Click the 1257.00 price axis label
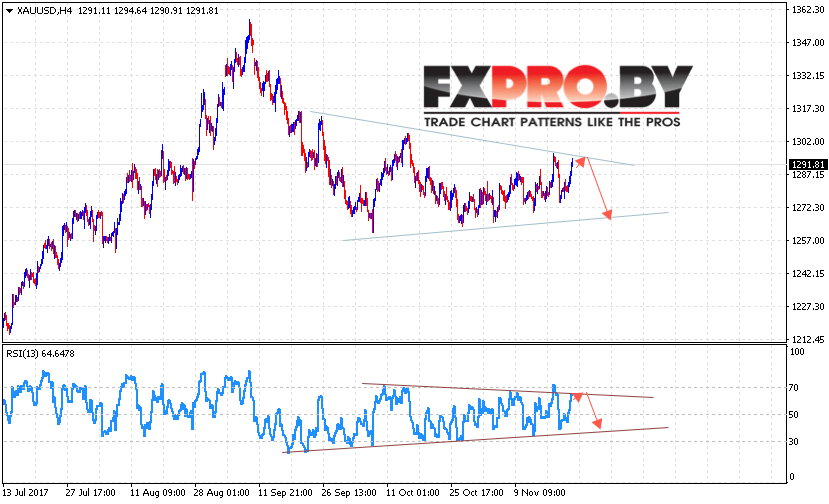 coord(807,241)
